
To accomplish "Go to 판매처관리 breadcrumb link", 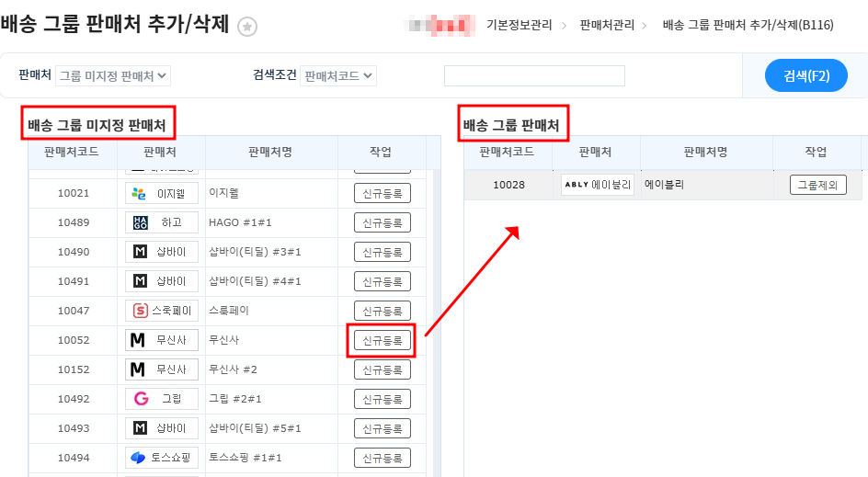I will click(x=608, y=25).
